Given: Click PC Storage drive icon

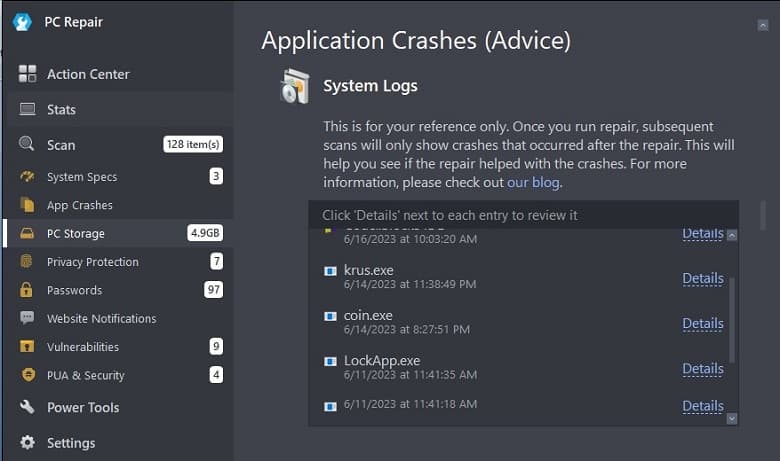Looking at the screenshot, I should tap(27, 233).
